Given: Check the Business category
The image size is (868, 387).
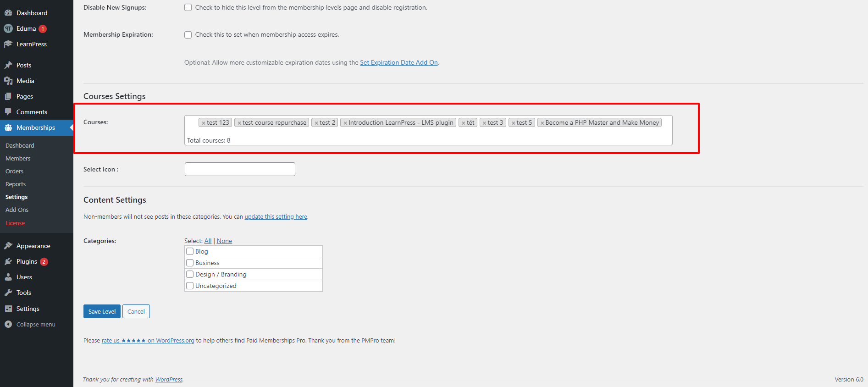Looking at the screenshot, I should (x=190, y=263).
